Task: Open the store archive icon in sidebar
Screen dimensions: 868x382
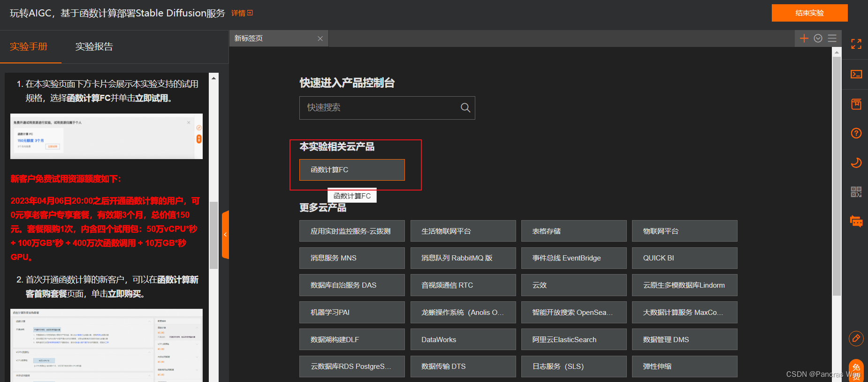Action: pos(856,104)
